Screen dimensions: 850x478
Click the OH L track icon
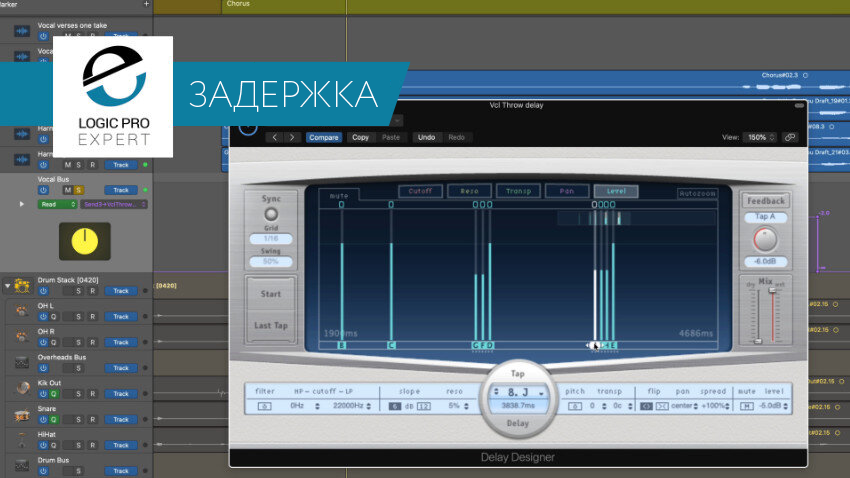(22, 311)
